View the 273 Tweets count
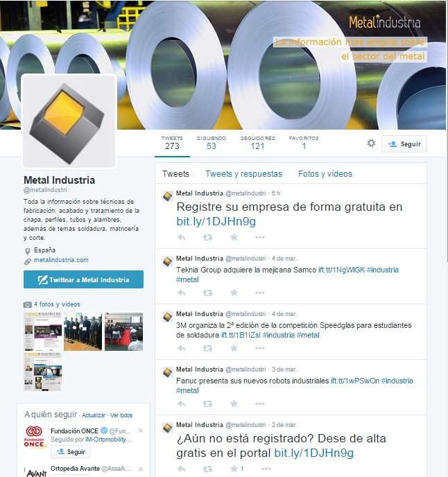Image resolution: width=448 pixels, height=477 pixels. 172,143
